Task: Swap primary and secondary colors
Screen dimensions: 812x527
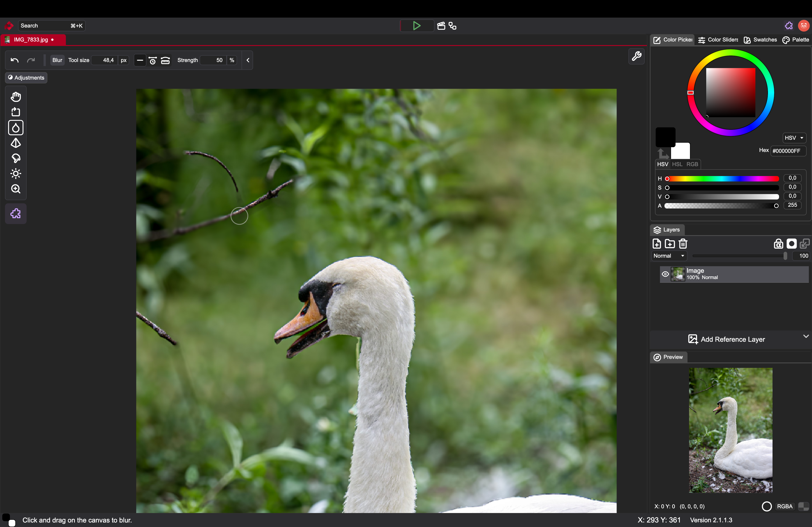Action: tap(663, 154)
